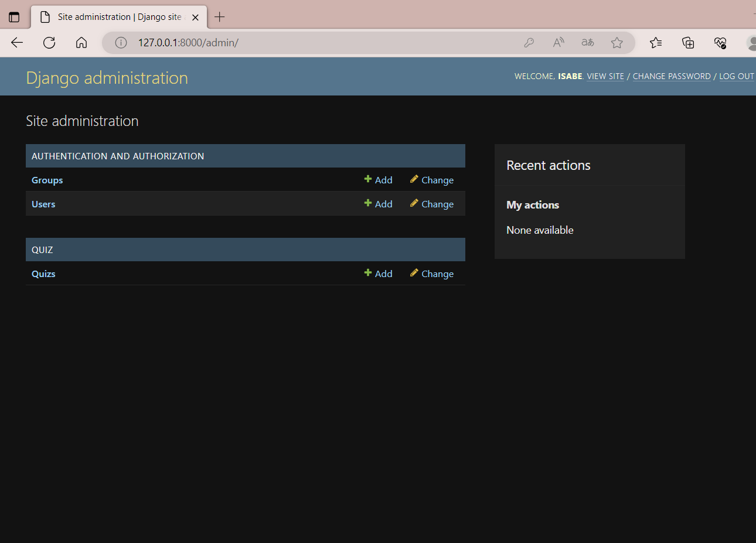Open a new browser tab
Image resolution: width=756 pixels, height=543 pixels.
pyautogui.click(x=219, y=16)
